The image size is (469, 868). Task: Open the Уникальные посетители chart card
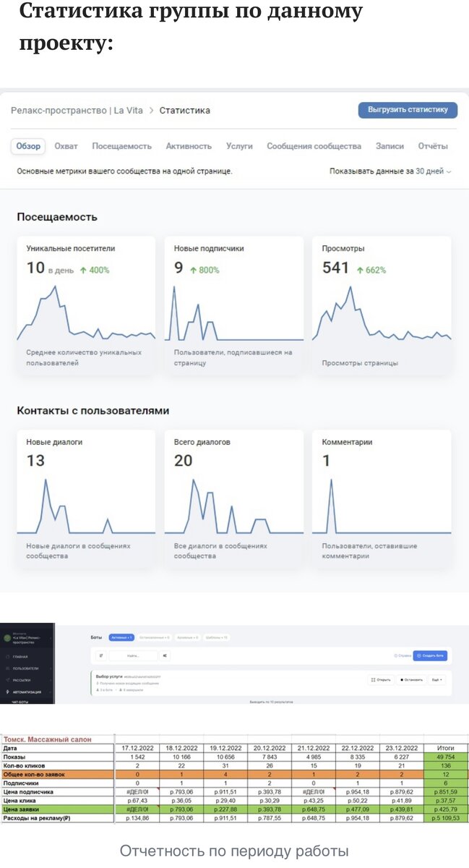click(86, 305)
